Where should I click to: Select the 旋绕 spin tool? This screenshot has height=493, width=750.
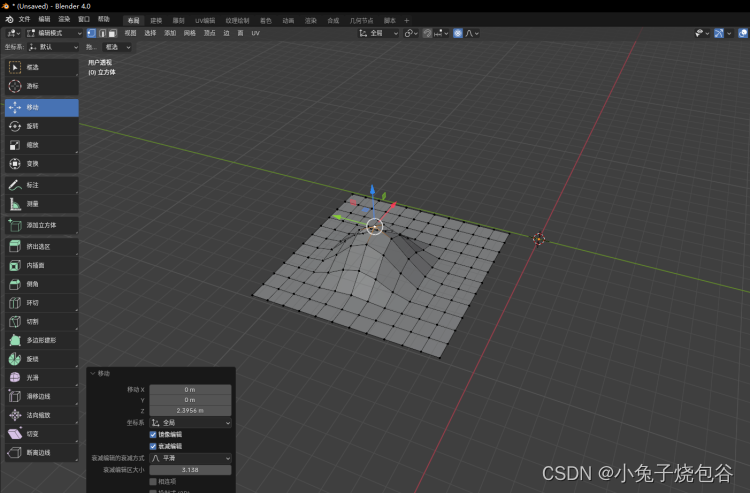42,359
